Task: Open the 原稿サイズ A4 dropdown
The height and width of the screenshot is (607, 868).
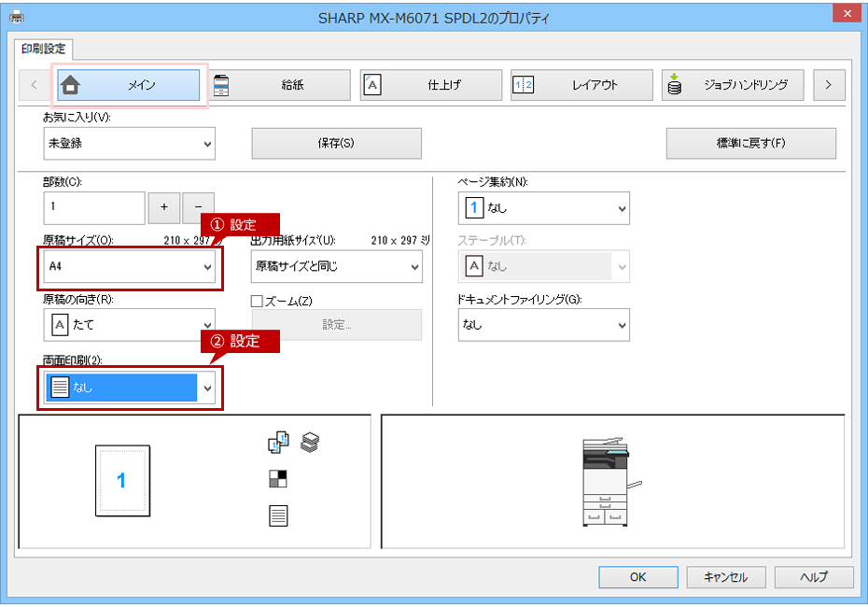Action: pos(130,267)
